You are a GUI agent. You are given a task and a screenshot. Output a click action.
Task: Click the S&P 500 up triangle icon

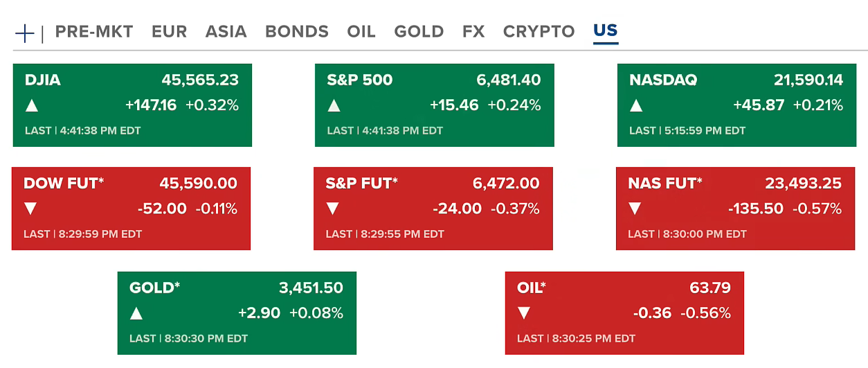click(334, 106)
